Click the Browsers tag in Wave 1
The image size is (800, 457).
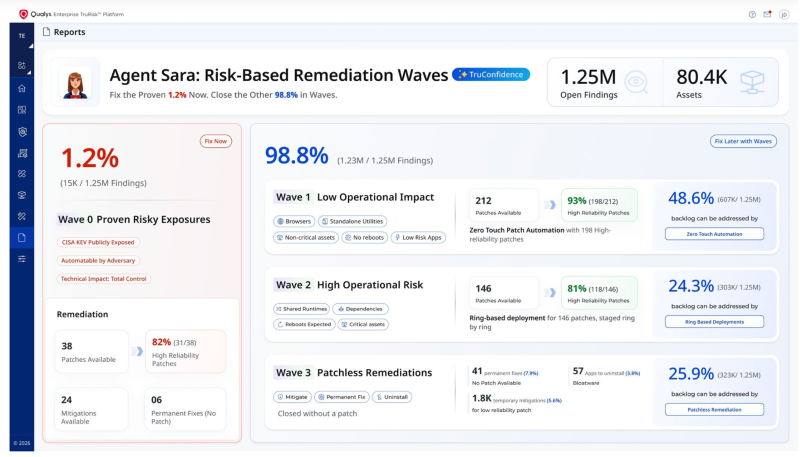294,221
